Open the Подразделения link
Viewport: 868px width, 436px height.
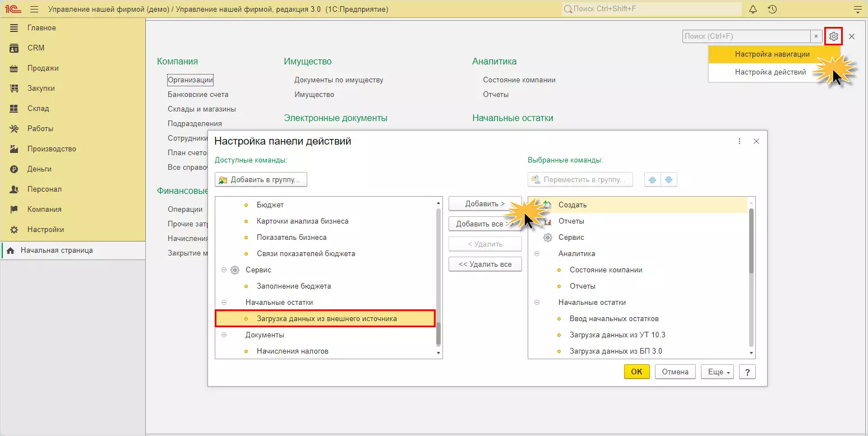click(x=195, y=124)
